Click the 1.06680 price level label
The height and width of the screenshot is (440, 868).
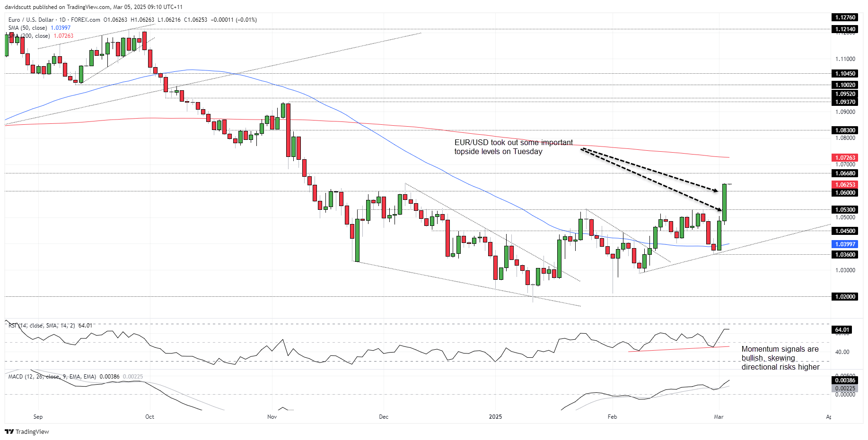pos(845,173)
